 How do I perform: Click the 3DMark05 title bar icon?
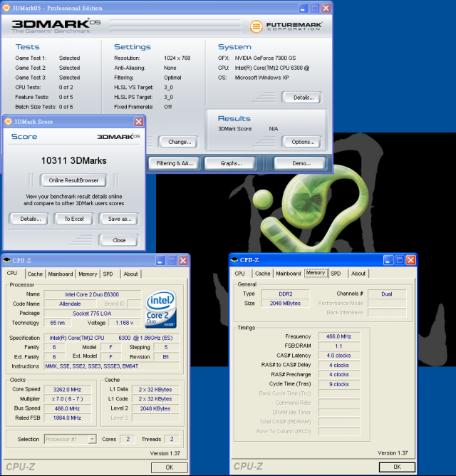6,8
